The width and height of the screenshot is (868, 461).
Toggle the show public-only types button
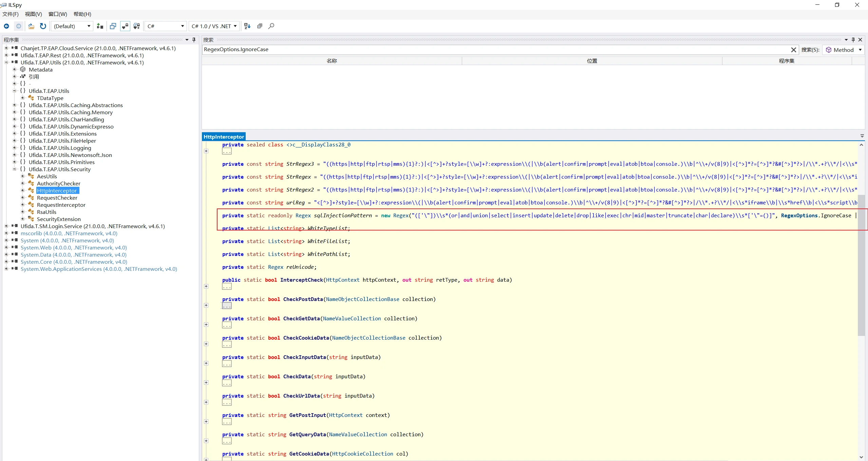point(113,26)
